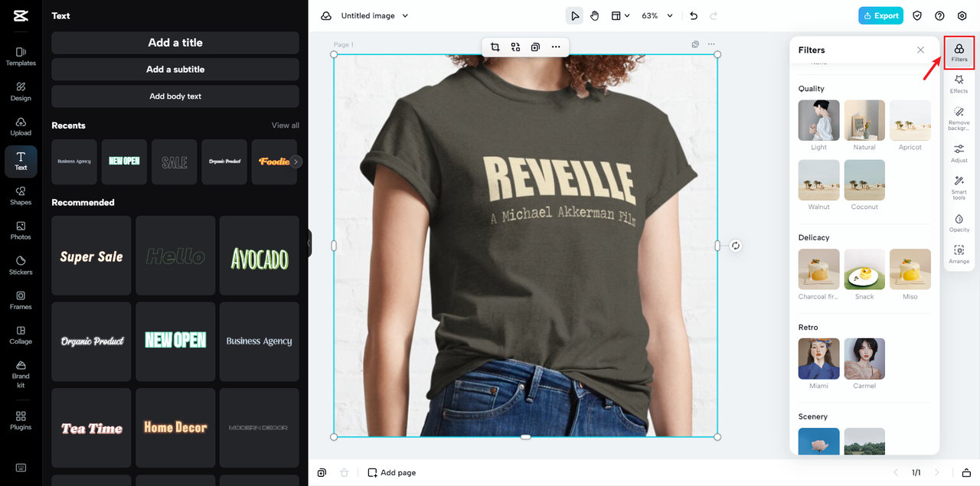Open the Smart tools tab

(x=959, y=188)
